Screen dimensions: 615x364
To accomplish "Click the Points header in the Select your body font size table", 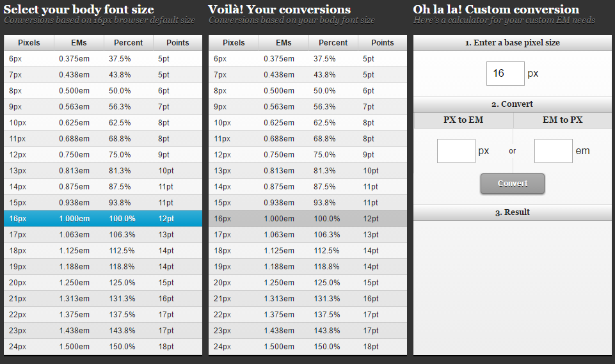I will point(178,43).
